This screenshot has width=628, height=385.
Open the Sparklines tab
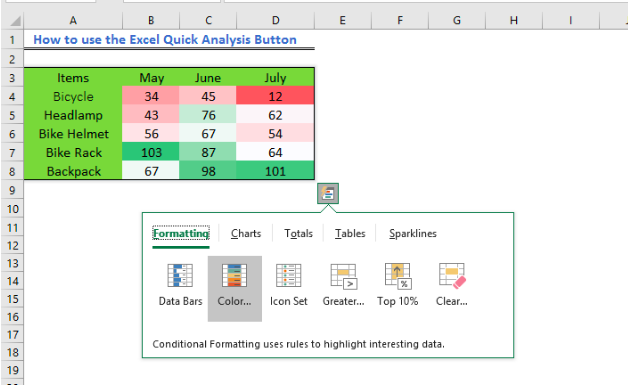click(x=413, y=234)
